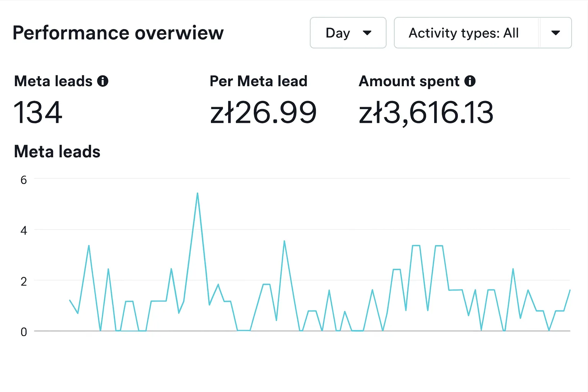Viewport: 588px width, 392px height.
Task: Click the highest peak on the leads chart
Action: (198, 193)
